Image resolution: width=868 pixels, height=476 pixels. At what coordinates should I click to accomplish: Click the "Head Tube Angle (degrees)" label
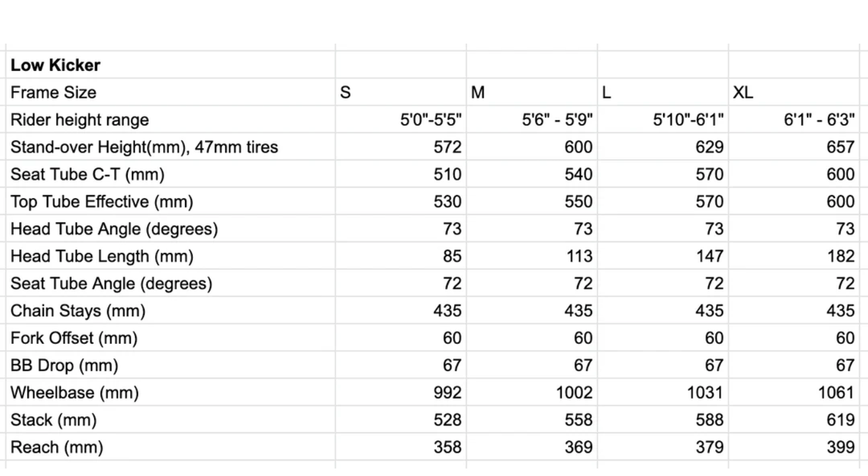pyautogui.click(x=114, y=229)
